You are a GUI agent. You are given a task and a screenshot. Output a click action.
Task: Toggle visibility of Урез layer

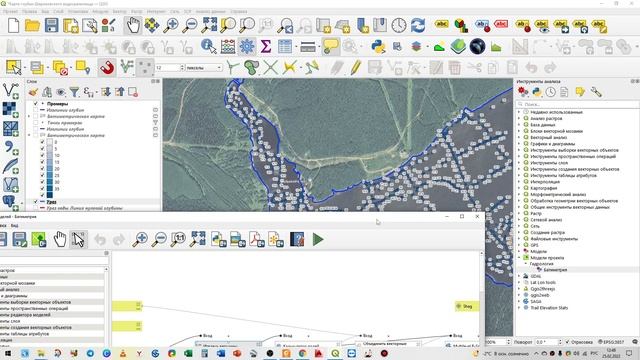tap(36, 202)
